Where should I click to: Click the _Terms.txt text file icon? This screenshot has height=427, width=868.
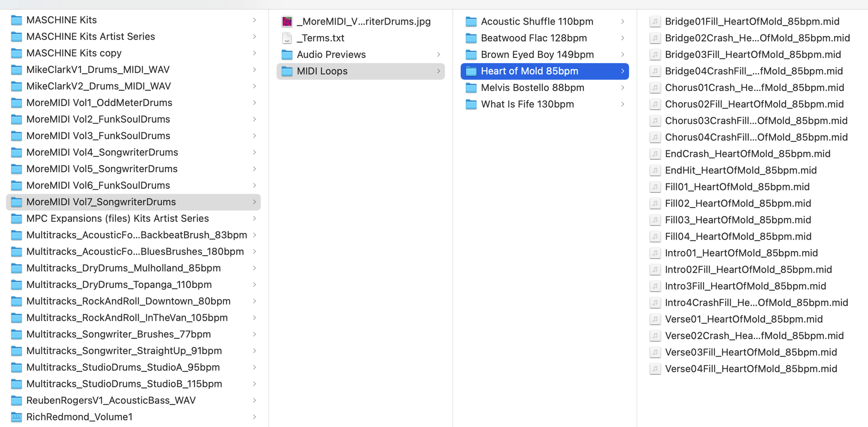(x=287, y=38)
